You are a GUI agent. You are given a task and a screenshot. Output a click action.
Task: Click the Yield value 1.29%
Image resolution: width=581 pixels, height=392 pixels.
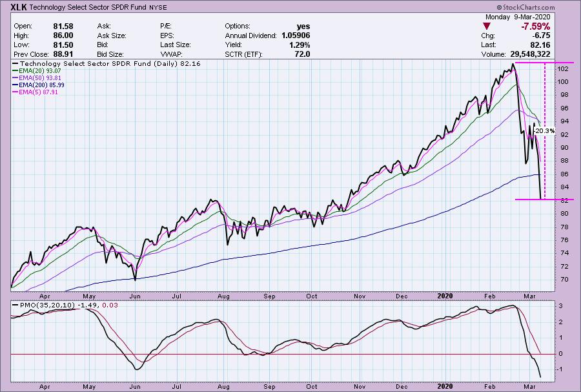(300, 45)
